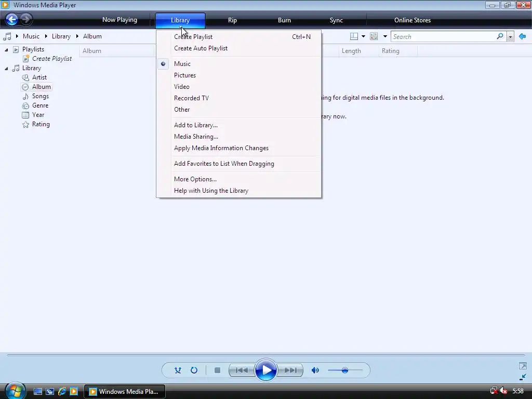
Task: Open Add to Library dialog
Action: (x=238, y=125)
